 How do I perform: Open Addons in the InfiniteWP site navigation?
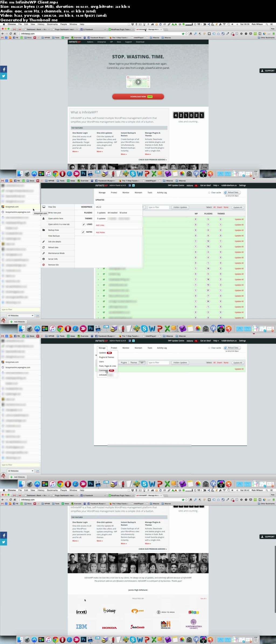[x=90, y=42]
